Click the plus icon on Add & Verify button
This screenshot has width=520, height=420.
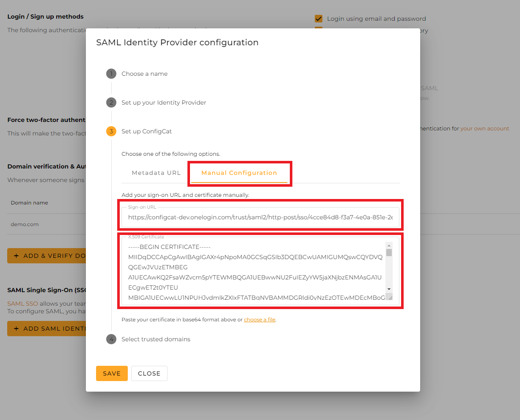(x=17, y=256)
